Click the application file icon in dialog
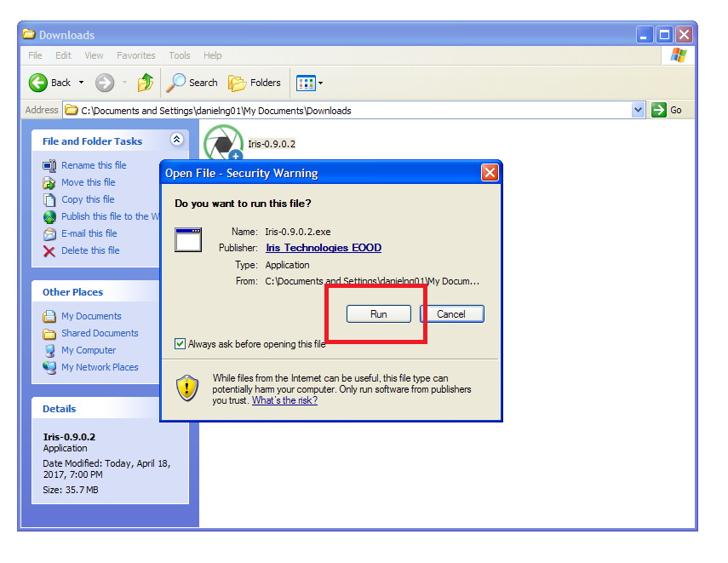The image size is (728, 563). click(188, 239)
